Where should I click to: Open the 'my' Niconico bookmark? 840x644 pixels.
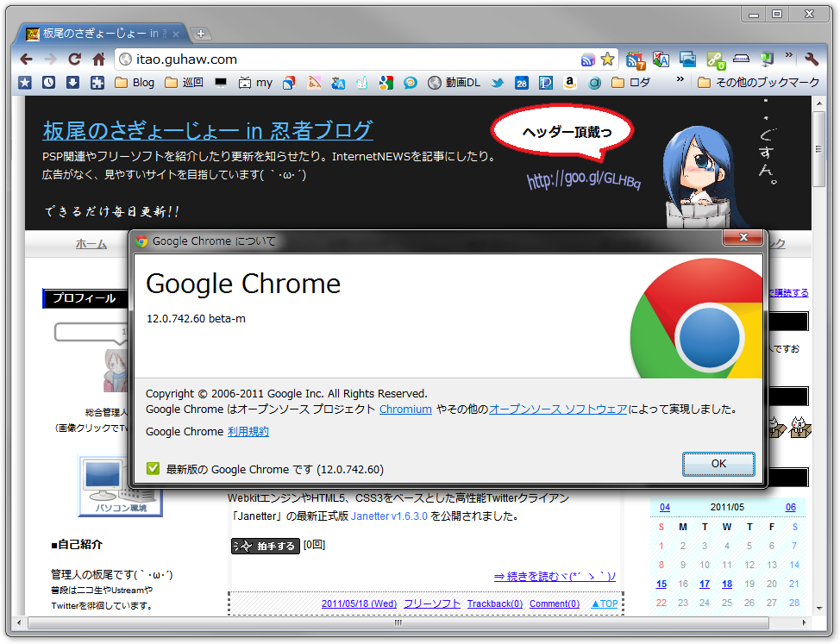(255, 83)
